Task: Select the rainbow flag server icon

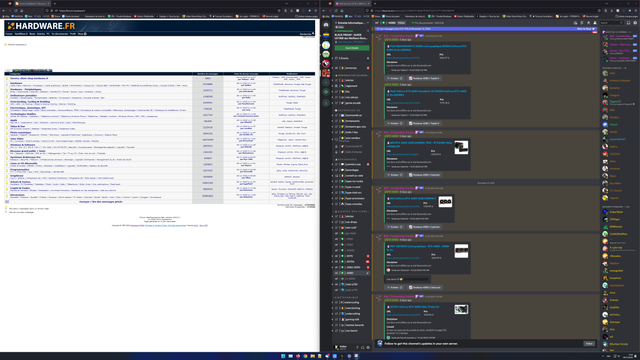Action: click(326, 36)
